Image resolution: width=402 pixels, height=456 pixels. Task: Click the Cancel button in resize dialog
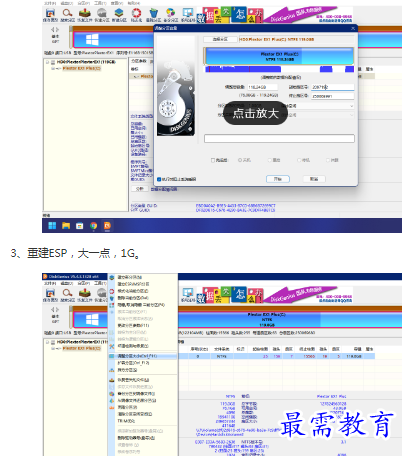point(314,179)
